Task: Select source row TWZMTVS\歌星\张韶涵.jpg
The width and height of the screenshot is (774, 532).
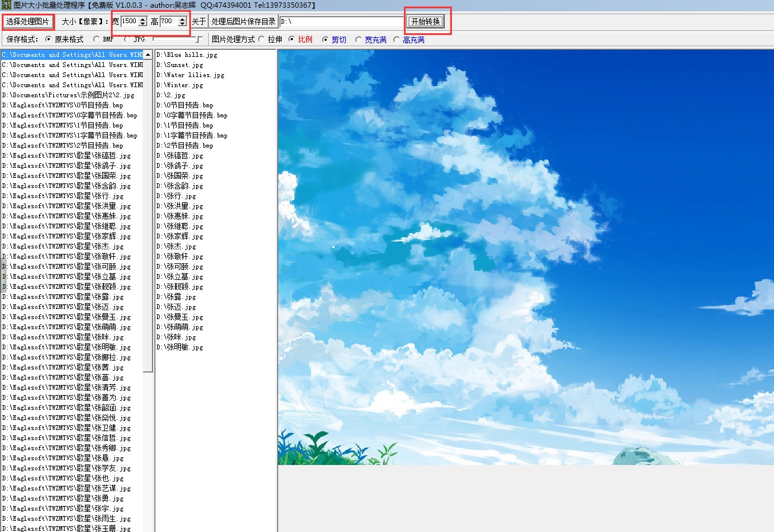Action: click(72, 407)
